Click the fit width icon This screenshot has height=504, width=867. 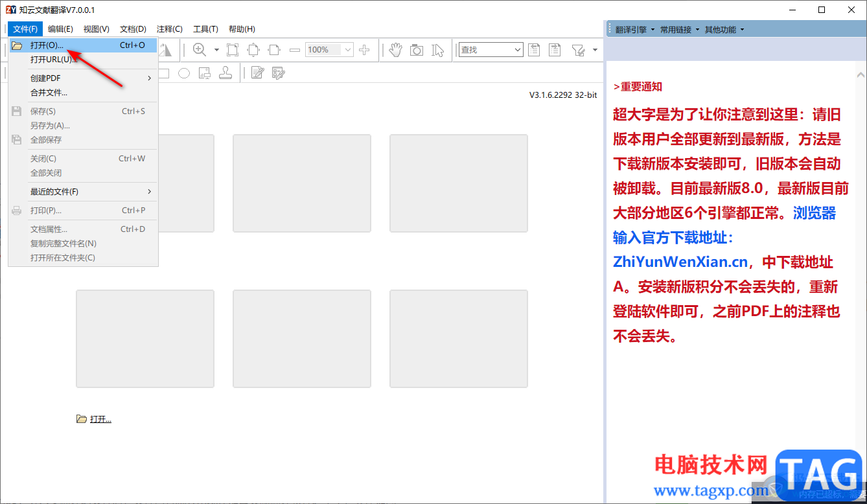tap(274, 50)
